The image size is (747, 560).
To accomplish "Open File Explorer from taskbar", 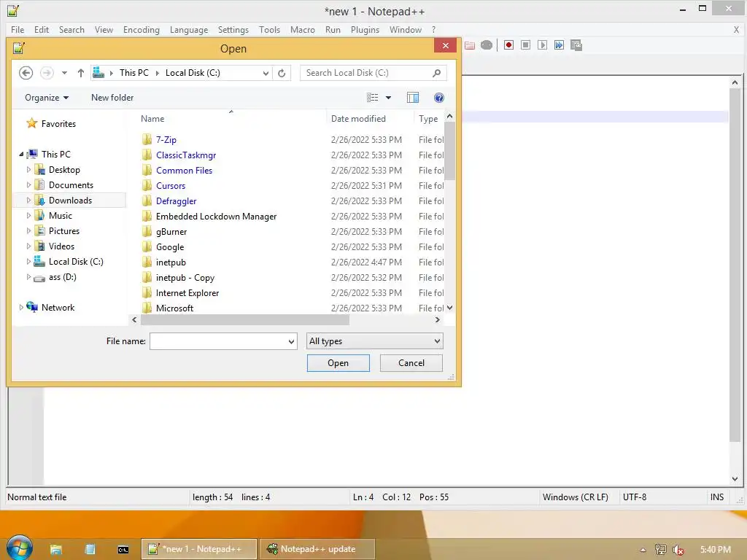I will [x=55, y=549].
